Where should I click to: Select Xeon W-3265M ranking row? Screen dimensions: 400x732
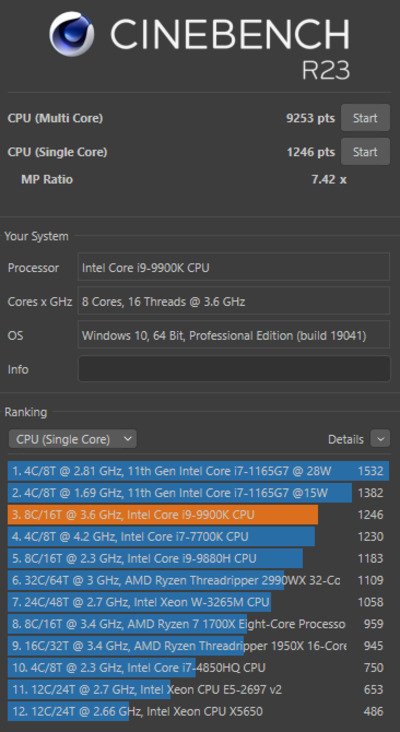tap(198, 602)
